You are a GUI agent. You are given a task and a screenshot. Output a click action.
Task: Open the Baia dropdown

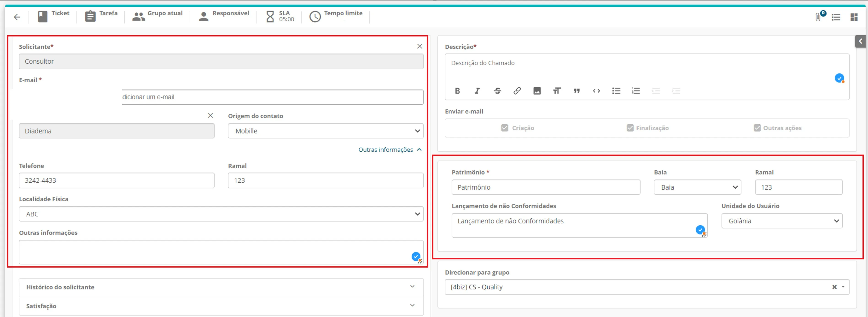click(697, 187)
